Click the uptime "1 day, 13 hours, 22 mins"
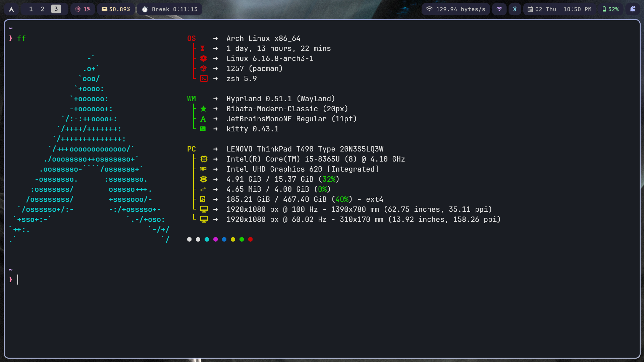Image resolution: width=644 pixels, height=362 pixels. (279, 49)
